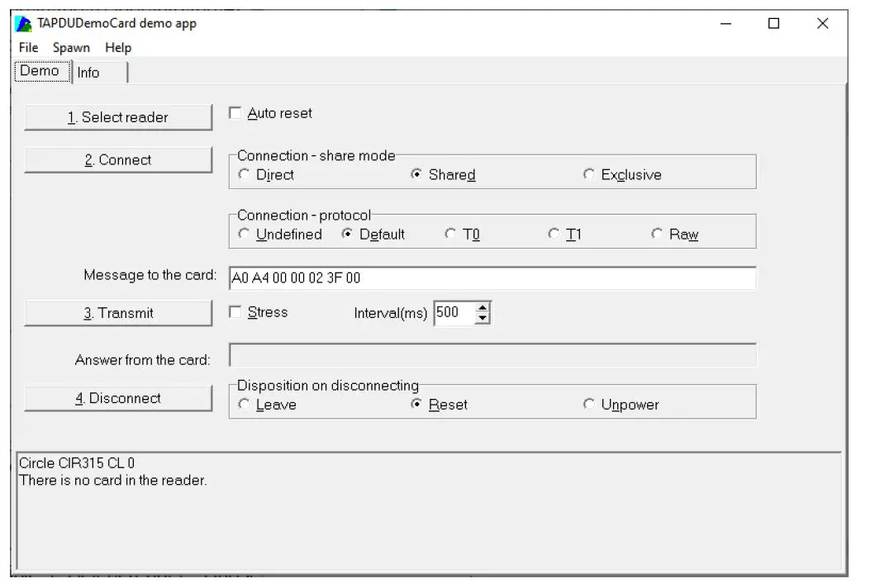Viewport: 885px width, 588px height.
Task: Enable the Auto reset checkbox
Action: pos(236,113)
